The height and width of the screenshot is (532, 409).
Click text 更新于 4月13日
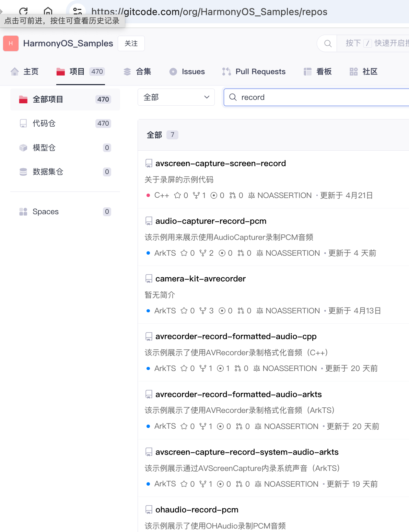click(355, 311)
